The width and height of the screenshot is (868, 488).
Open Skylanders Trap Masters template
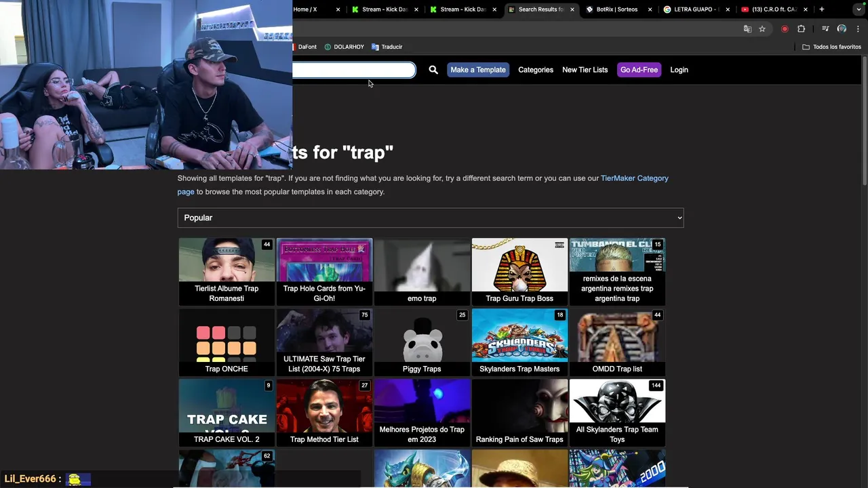519,342
